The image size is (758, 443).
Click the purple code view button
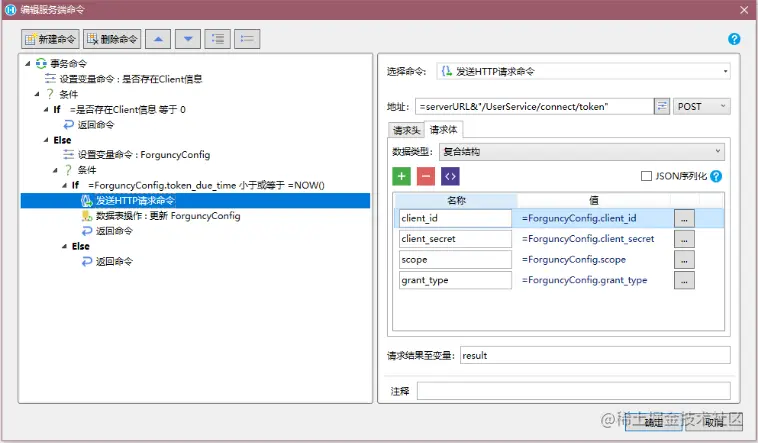coord(450,177)
